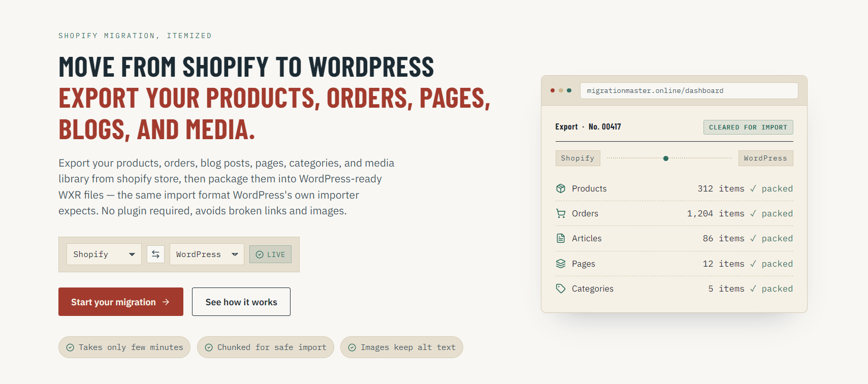Screen dimensions: 868x384
Task: Click check icon beside Images keep alt text
Action: click(x=352, y=347)
